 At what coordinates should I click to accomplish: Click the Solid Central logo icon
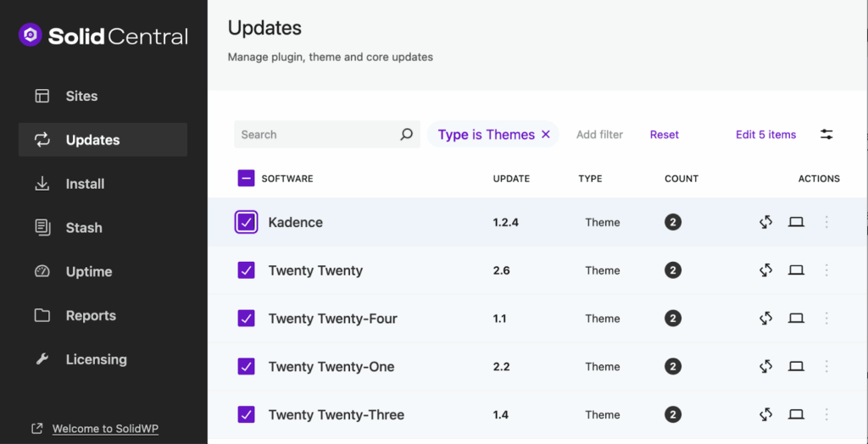(x=31, y=36)
